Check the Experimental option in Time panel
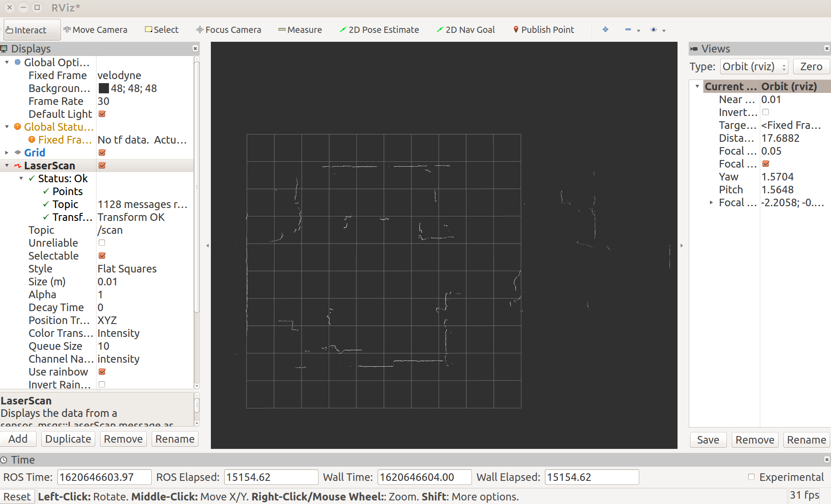Viewport: 831px width, 504px height. tap(751, 477)
